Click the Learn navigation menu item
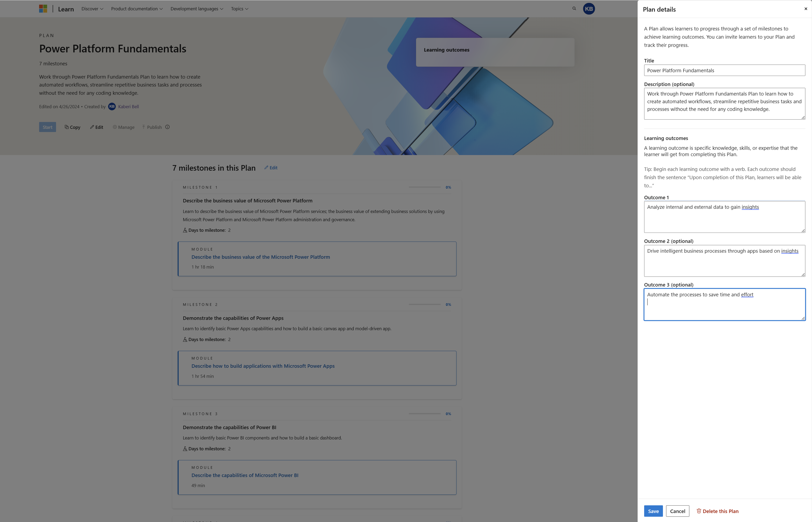 [66, 8]
